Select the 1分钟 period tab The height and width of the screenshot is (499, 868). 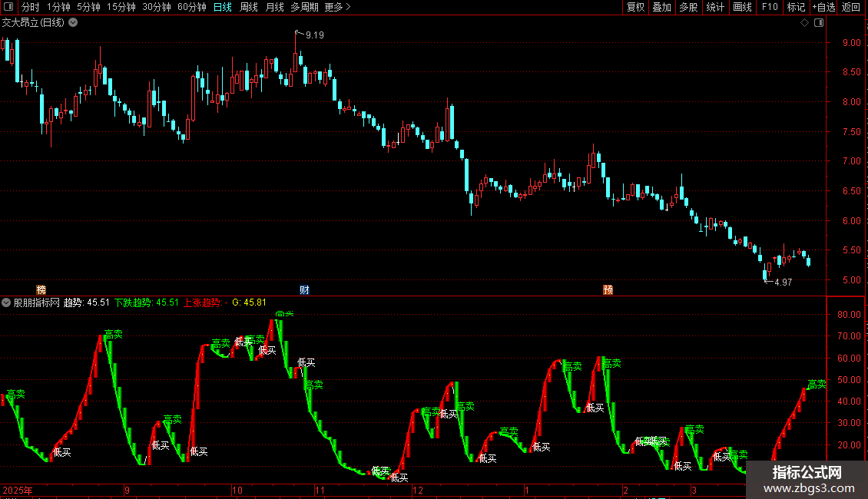[58, 7]
